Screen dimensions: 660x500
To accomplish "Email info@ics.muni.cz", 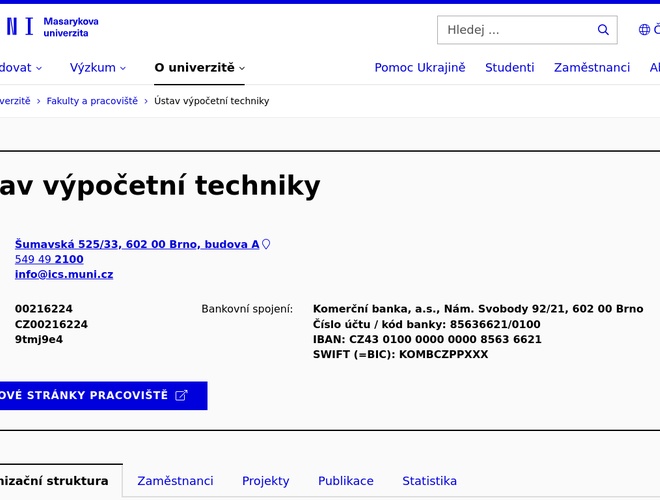I will click(64, 274).
